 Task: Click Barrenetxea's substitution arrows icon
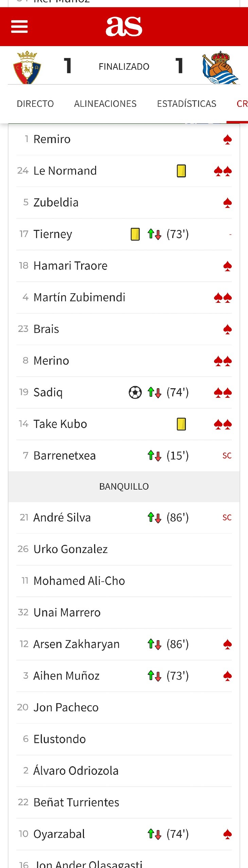(x=154, y=456)
